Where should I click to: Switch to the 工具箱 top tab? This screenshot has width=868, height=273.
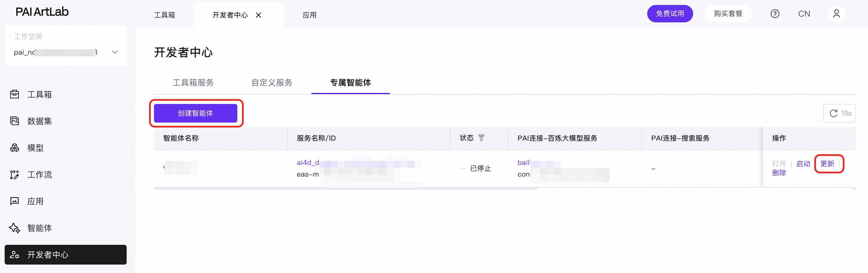tap(164, 15)
